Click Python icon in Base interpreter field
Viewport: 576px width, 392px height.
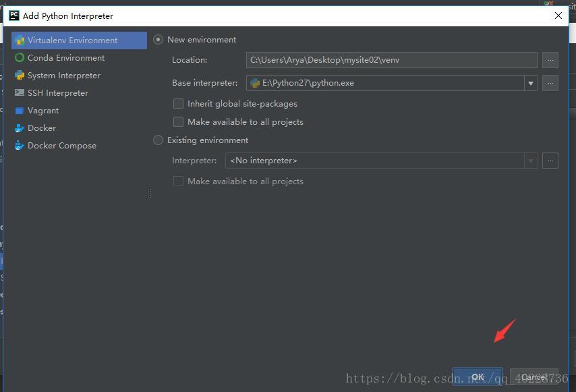click(255, 83)
